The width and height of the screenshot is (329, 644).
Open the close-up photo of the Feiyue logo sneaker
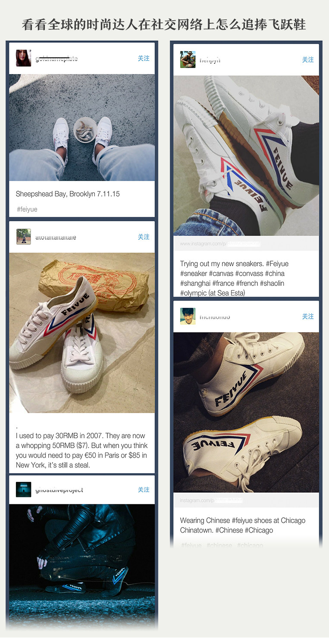(x=246, y=156)
